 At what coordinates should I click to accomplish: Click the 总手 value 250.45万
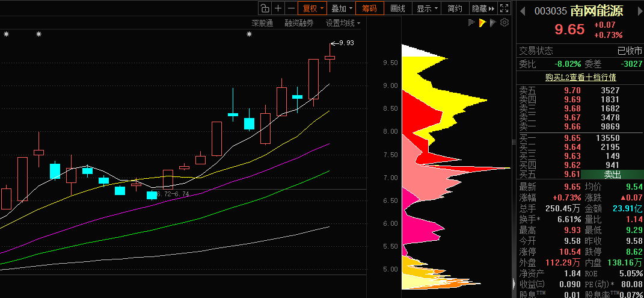563,208
